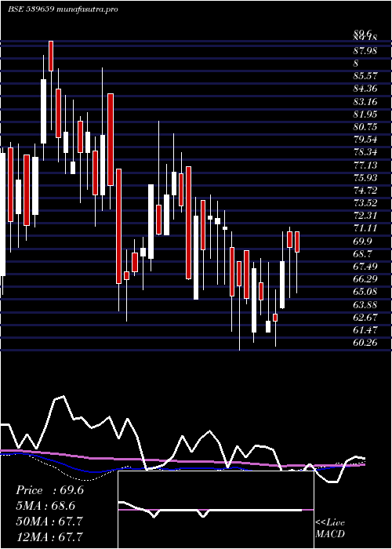The height and width of the screenshot is (549, 392).
Task: Select the 65.08 price label
Action: pyautogui.click(x=365, y=292)
